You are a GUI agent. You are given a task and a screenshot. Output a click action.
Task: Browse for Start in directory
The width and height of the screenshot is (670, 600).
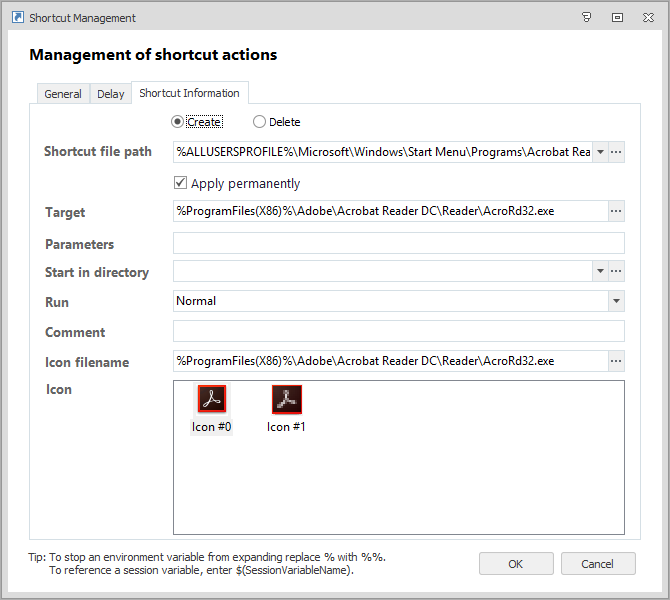click(617, 272)
